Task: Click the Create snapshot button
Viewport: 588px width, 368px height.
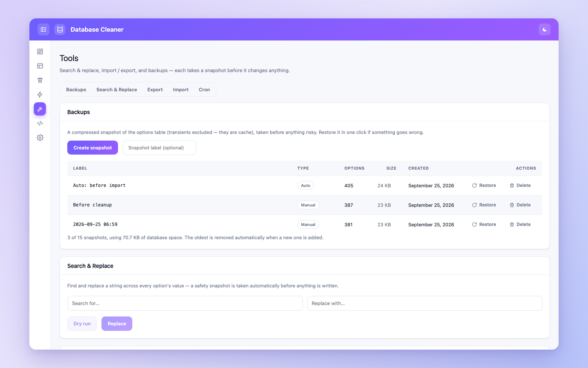Action: tap(93, 148)
